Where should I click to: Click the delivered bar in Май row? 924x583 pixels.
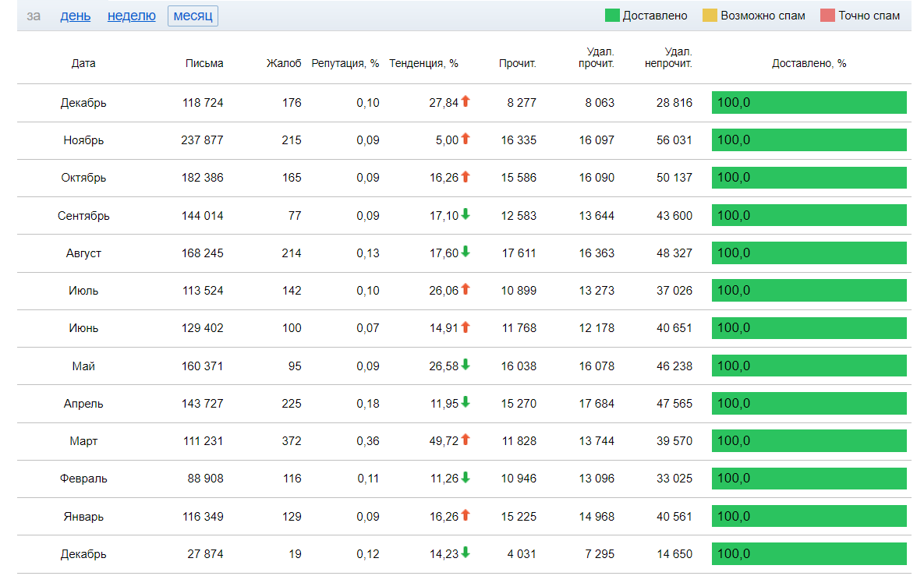(x=809, y=366)
